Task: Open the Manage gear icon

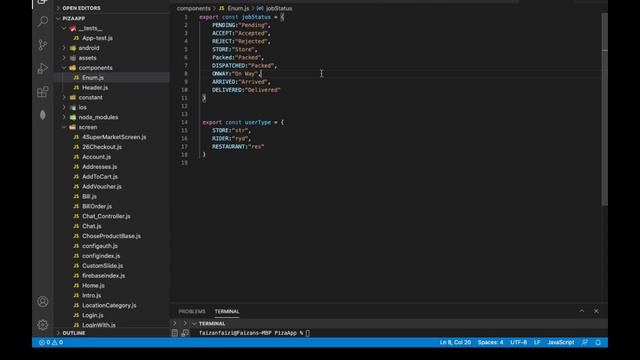Action: click(42, 325)
